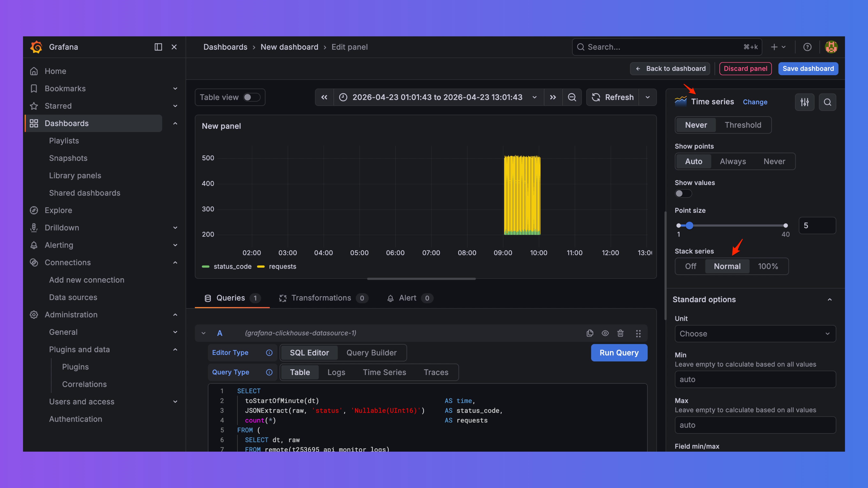Delete query A with trash icon
Viewport: 868px width, 488px height.
[620, 333]
